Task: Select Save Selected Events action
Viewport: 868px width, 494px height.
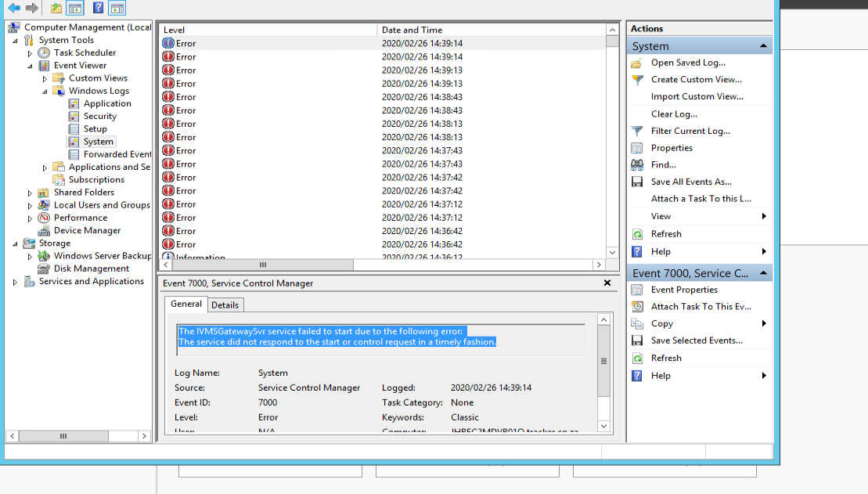Action: tap(697, 341)
